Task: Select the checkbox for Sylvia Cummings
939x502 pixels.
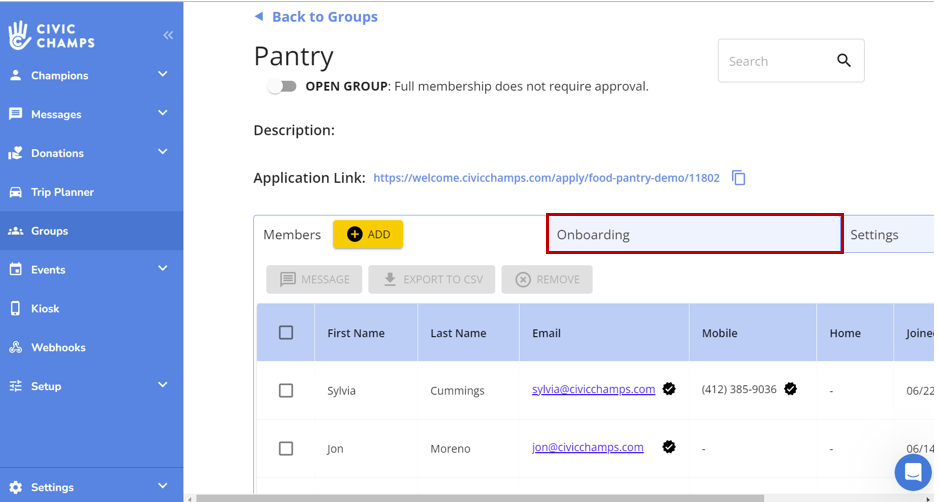Action: click(286, 390)
